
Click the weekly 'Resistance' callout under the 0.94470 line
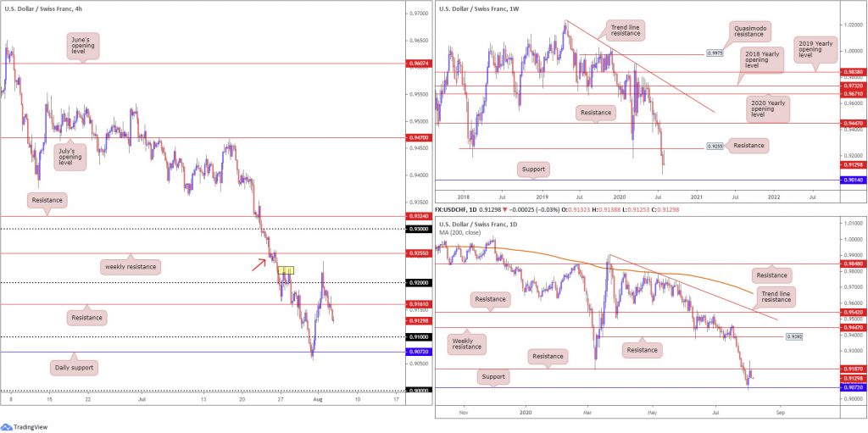[596, 113]
